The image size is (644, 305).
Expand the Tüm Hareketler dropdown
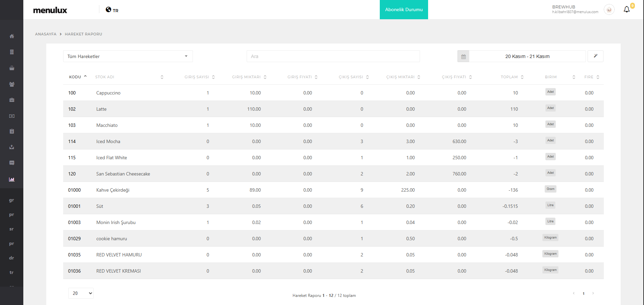point(128,56)
